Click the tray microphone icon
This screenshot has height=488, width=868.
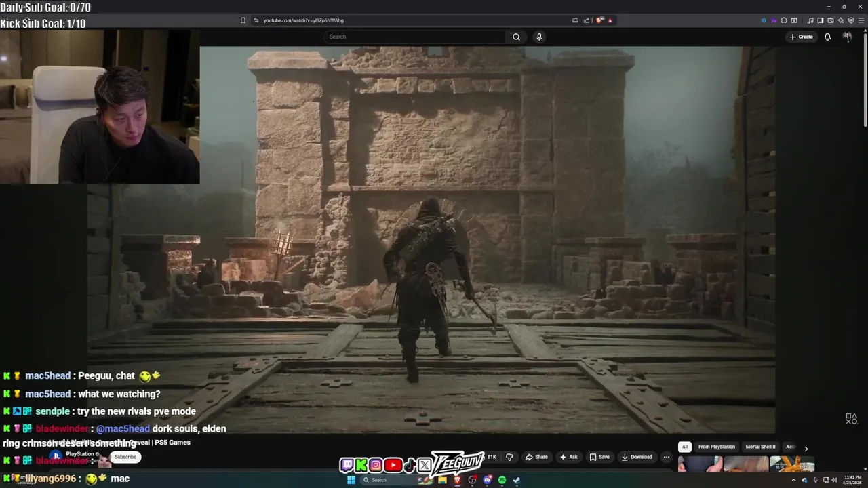[x=815, y=480]
